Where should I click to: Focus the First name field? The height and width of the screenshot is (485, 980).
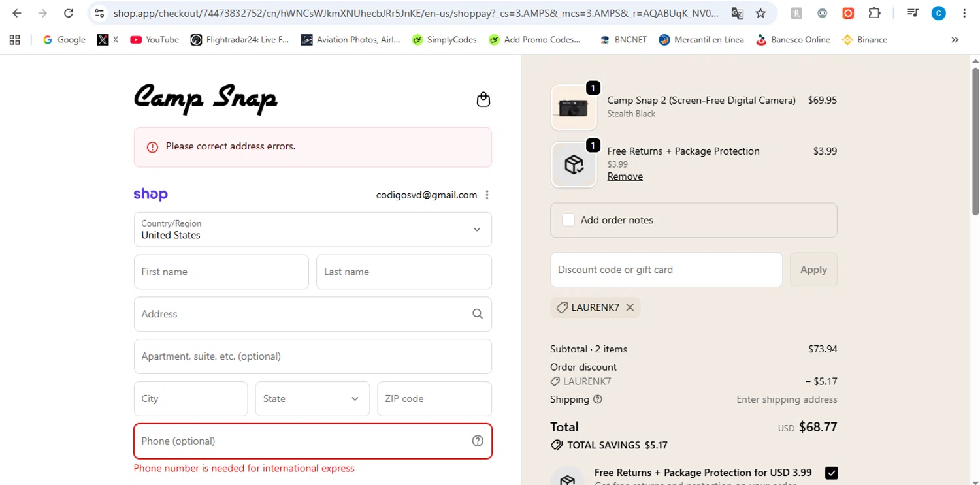pos(221,272)
